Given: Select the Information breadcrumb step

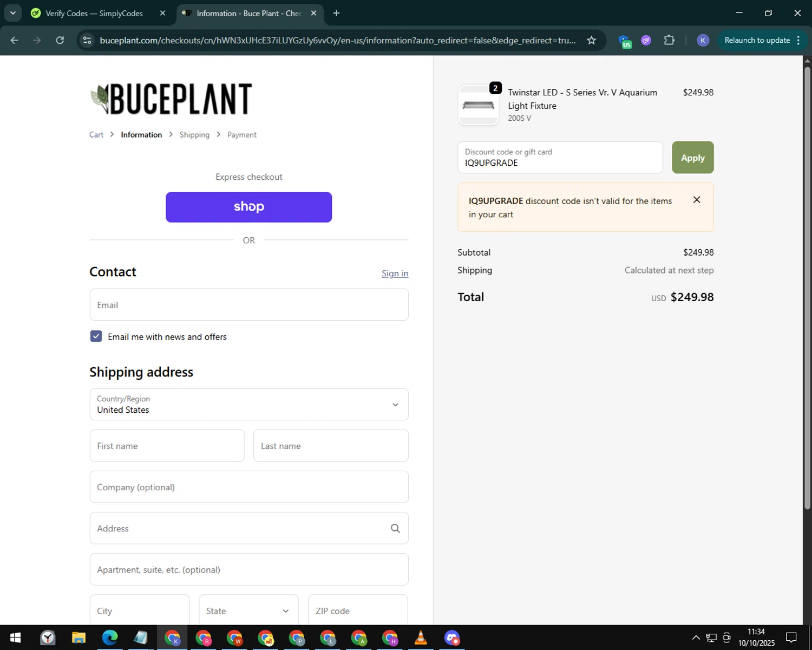Looking at the screenshot, I should tap(141, 135).
